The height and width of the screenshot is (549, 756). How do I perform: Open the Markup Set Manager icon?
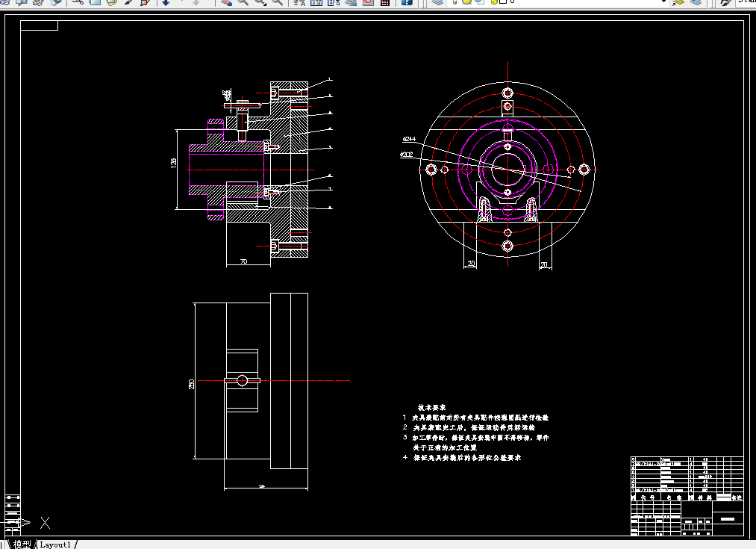click(367, 2)
